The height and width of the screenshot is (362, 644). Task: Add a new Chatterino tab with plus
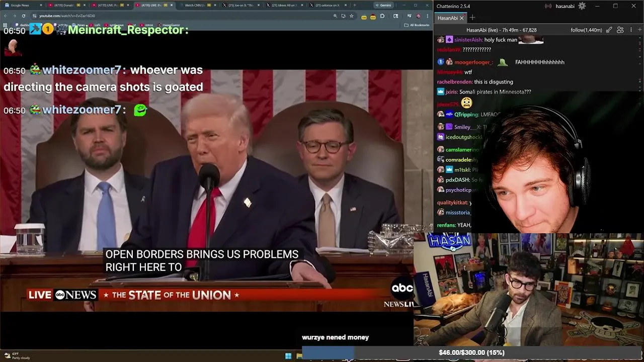coord(472,18)
